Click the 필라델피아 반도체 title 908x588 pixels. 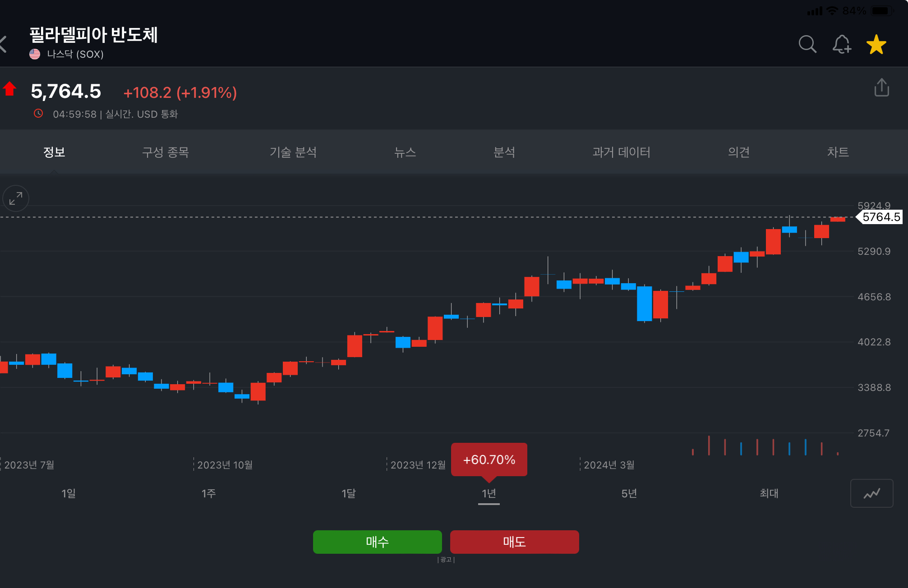94,35
